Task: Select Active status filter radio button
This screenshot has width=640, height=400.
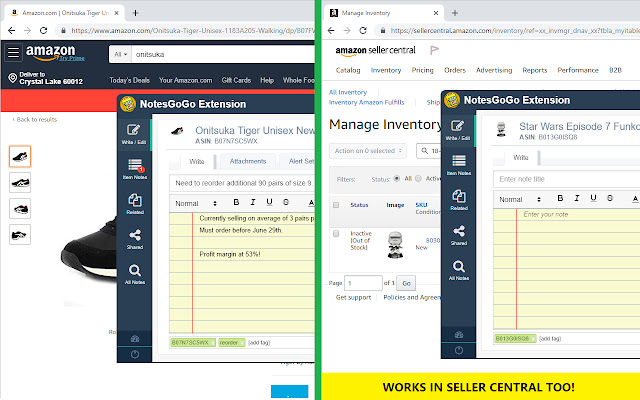Action: click(x=418, y=179)
